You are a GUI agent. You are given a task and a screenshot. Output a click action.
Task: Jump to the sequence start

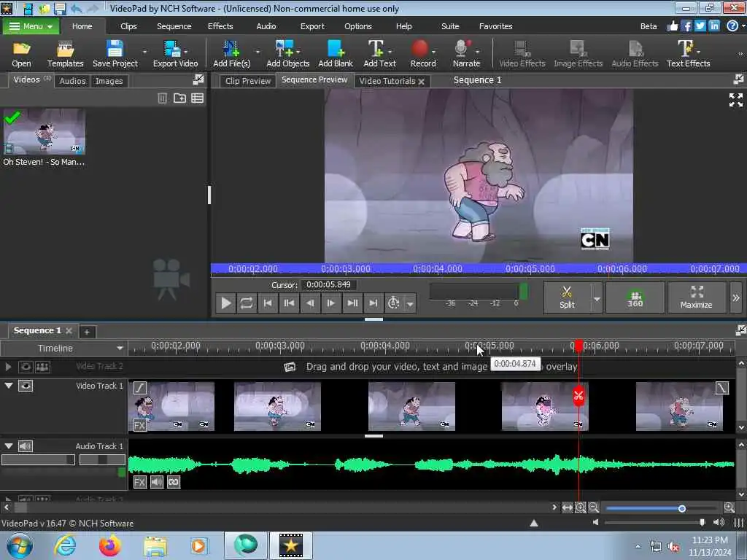coord(268,303)
